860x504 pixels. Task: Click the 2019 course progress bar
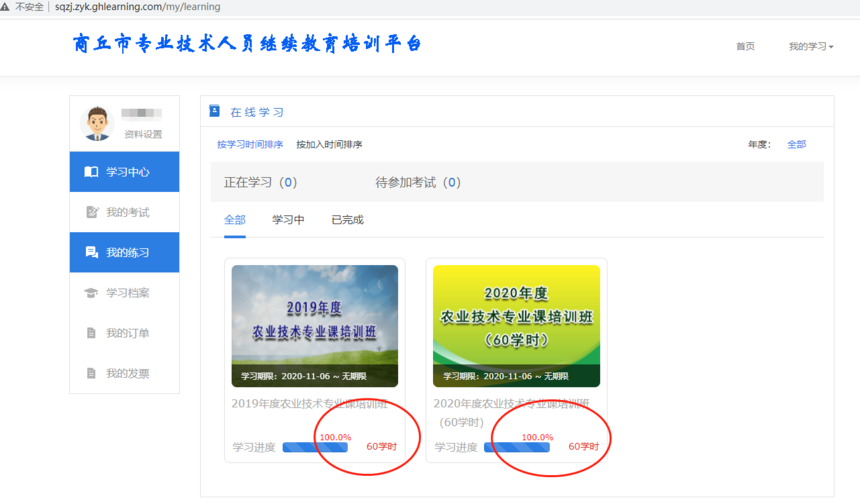click(x=315, y=448)
